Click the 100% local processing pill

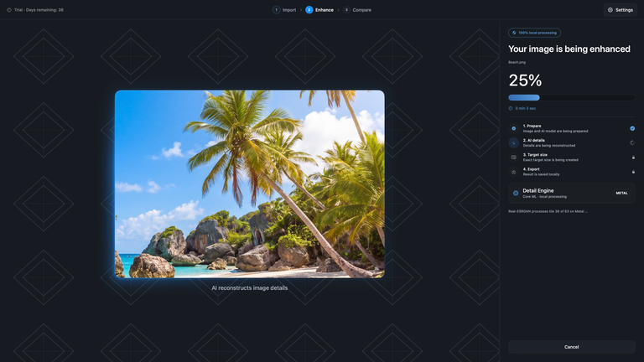tap(534, 33)
